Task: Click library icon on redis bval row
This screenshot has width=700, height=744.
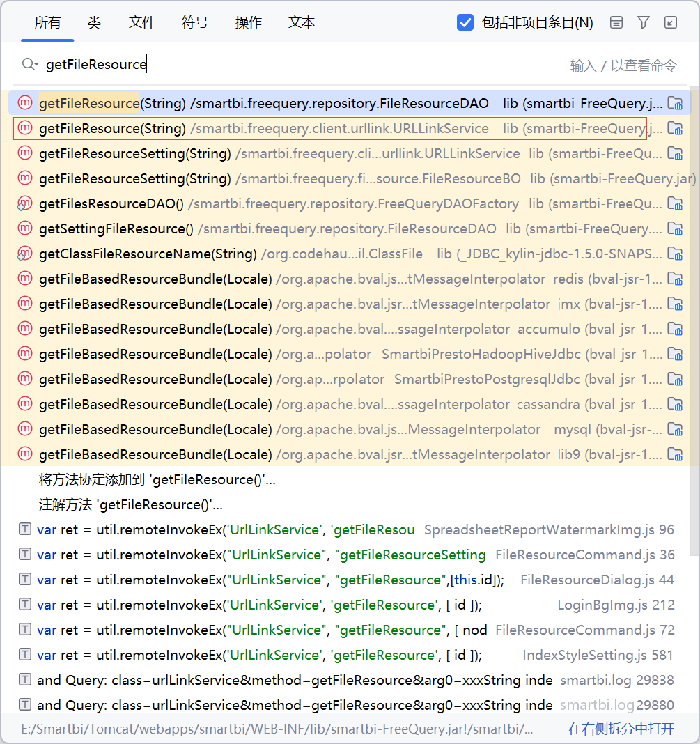Action: 675,279
